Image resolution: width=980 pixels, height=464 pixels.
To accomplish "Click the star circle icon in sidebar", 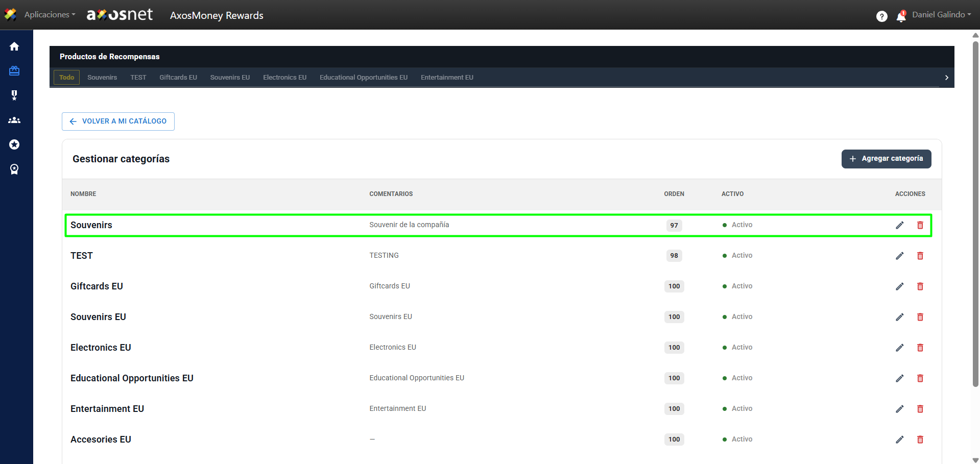I will coord(14,144).
